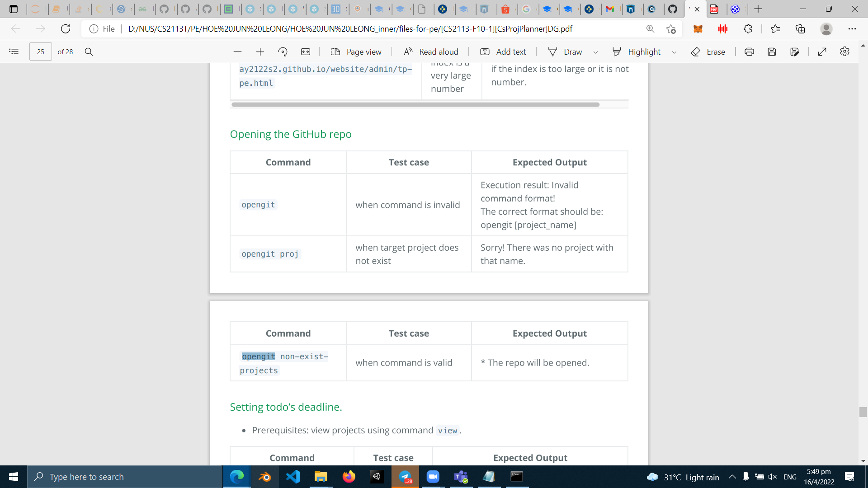This screenshot has width=868, height=488.
Task: Rotate the PDF page
Action: click(x=283, y=52)
